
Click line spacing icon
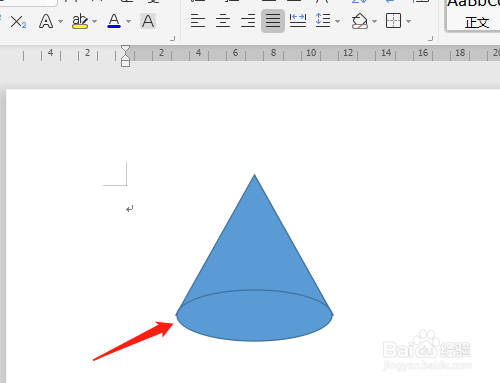tap(323, 21)
